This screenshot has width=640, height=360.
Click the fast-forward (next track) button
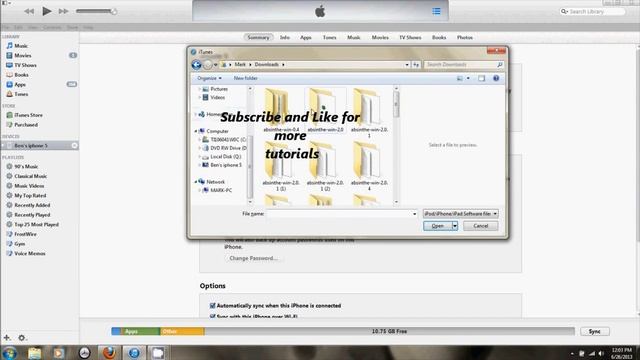[x=63, y=11]
